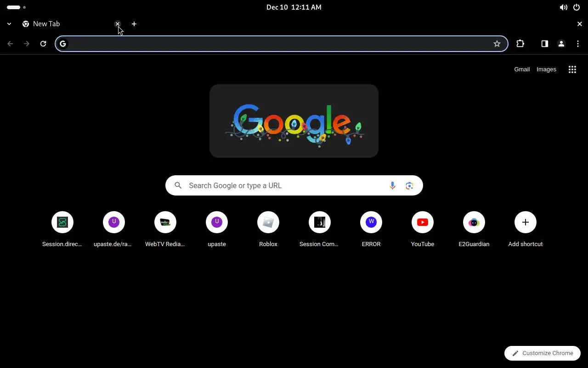Viewport: 588px width, 368px height.
Task: Open the Activities overview pill
Action: coord(17,7)
